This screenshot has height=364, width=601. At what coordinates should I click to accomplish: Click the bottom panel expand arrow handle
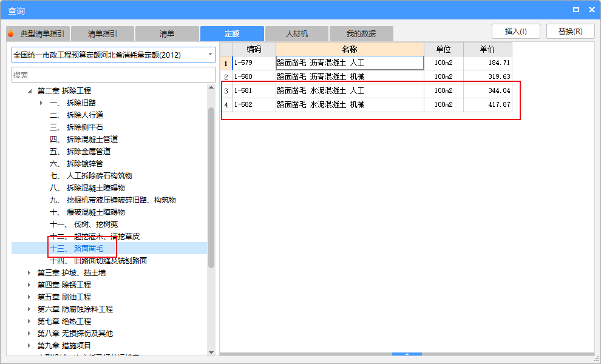coord(407,354)
